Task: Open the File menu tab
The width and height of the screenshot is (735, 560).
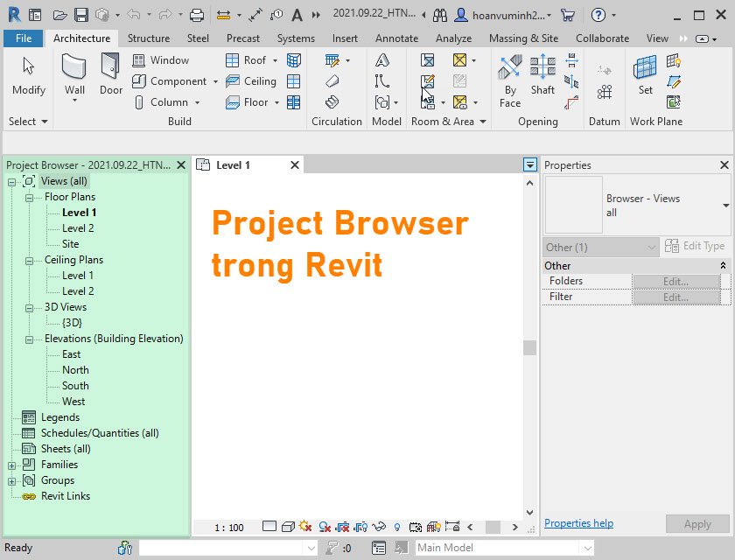Action: tap(24, 38)
